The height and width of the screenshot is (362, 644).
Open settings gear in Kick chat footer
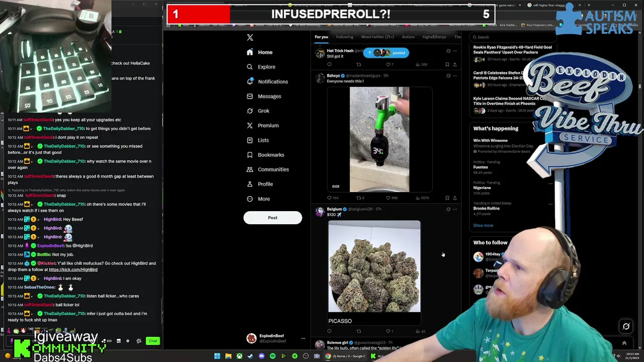127,341
